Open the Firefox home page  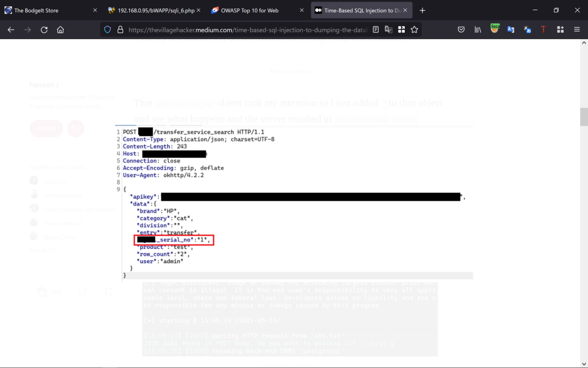pos(60,30)
